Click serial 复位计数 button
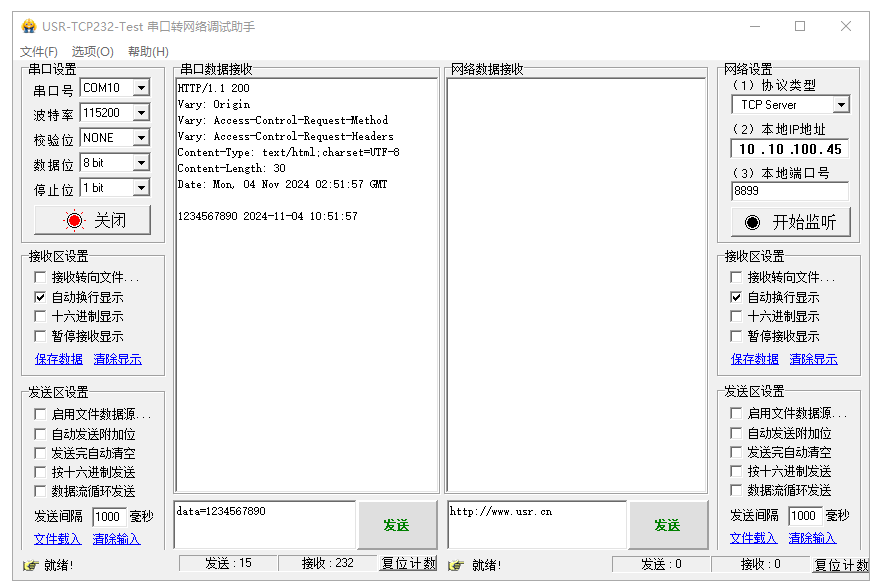 (408, 563)
